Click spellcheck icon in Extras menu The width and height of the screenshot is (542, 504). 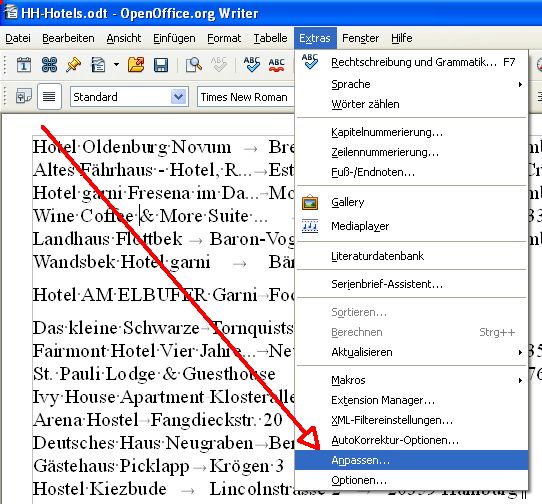coord(310,62)
